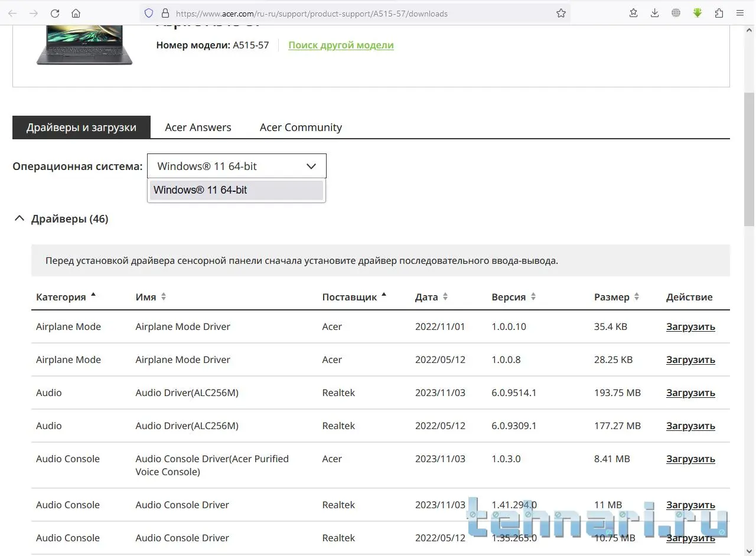Open the Firefox hamburger menu
The height and width of the screenshot is (556, 756).
click(740, 13)
